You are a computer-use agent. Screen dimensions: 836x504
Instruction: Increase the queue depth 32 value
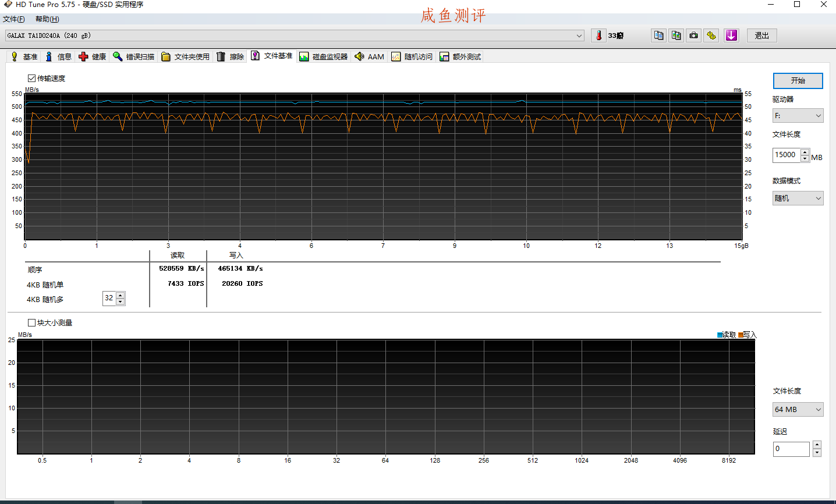tap(121, 295)
